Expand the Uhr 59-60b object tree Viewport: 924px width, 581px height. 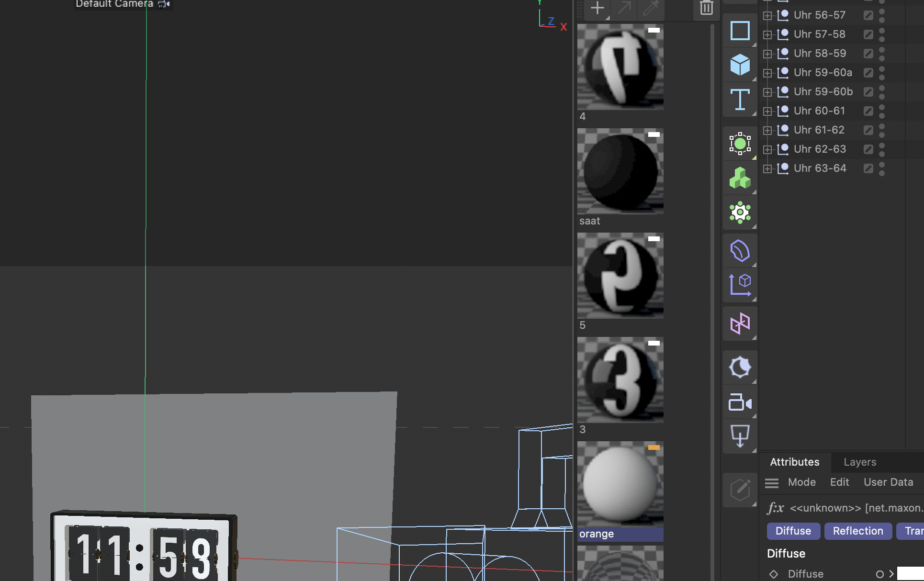[x=767, y=92]
